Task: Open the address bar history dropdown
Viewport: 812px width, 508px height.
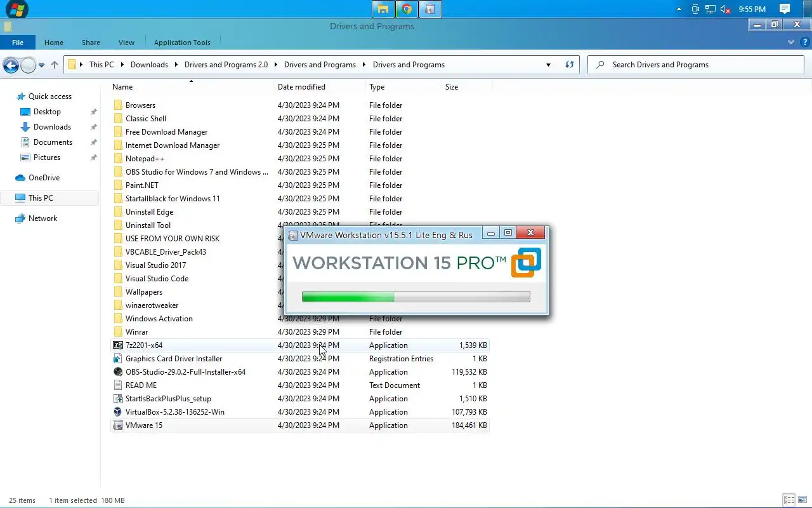Action: 548,65
